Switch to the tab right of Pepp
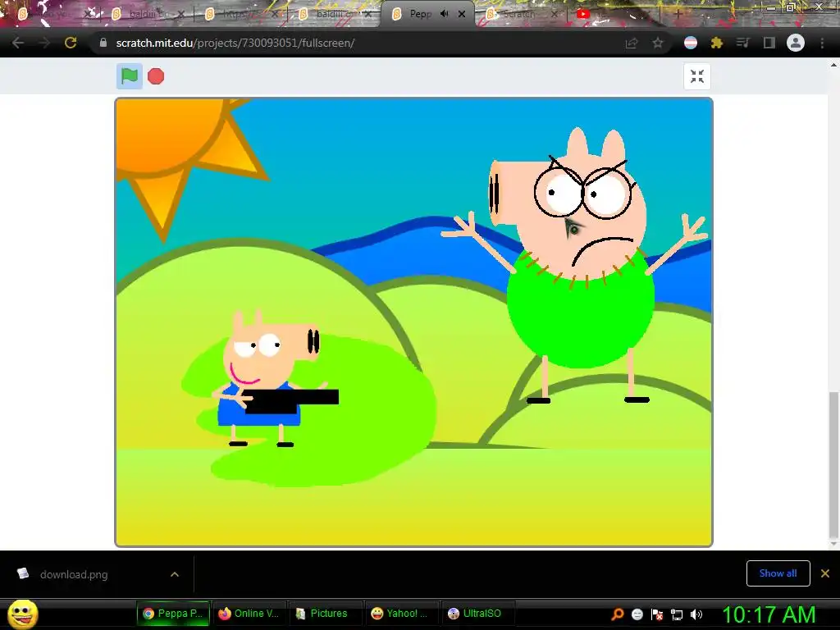840x630 pixels. (x=521, y=14)
